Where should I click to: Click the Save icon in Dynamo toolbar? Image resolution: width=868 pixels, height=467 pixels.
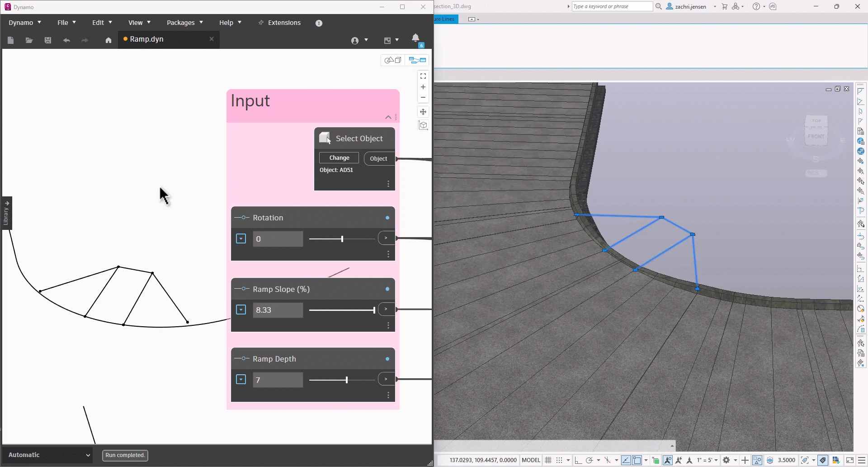[x=48, y=40]
